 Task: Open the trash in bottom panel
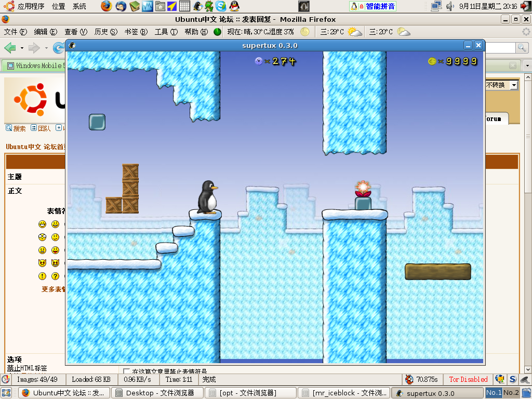coord(526,393)
